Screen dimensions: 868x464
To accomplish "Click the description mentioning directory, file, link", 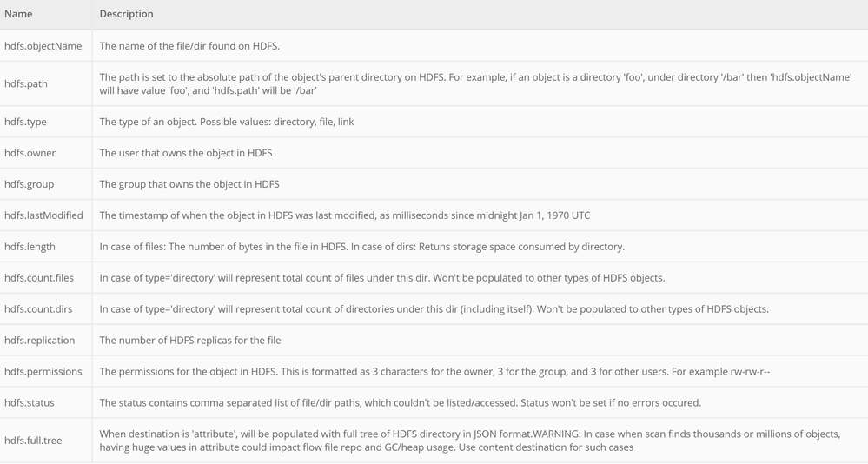I will pyautogui.click(x=226, y=122).
